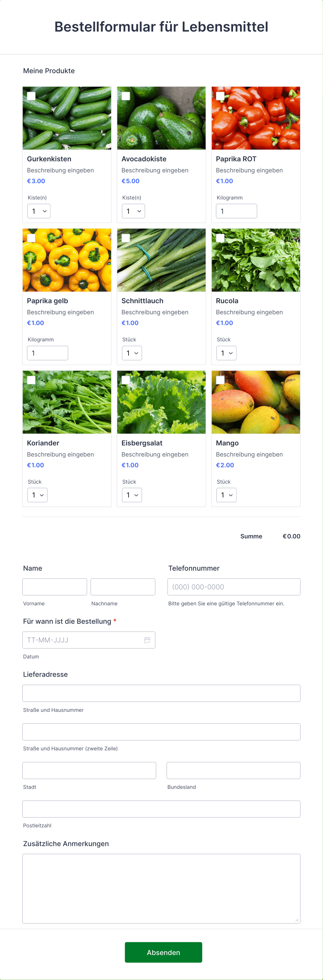
Task: Check the Mango product checkbox
Action: [220, 380]
